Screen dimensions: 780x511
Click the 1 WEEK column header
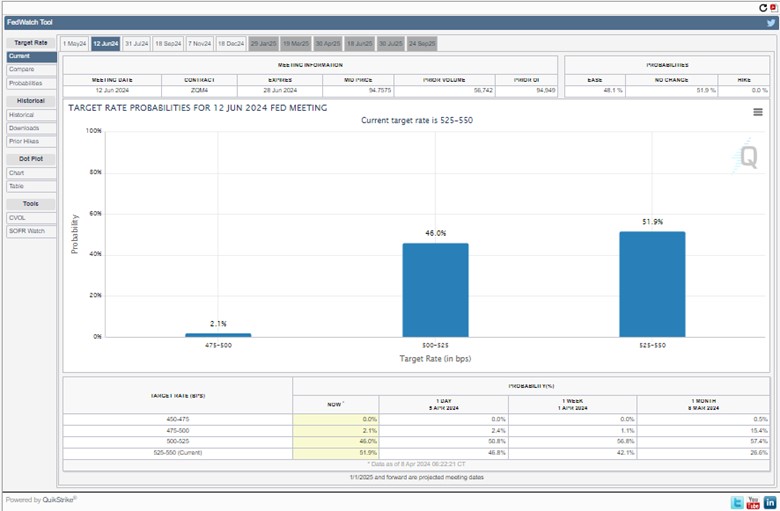(x=573, y=405)
